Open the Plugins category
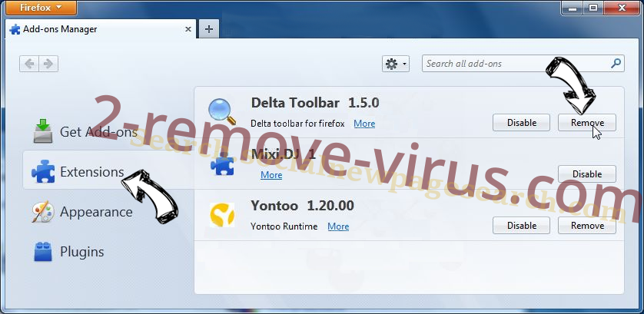The image size is (644, 314). point(68,252)
